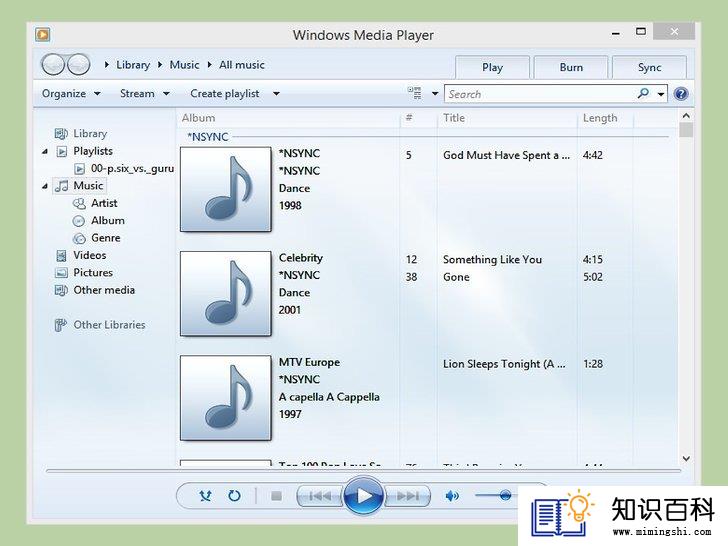Start playback with the big Play button
This screenshot has width=728, height=546.
(364, 496)
